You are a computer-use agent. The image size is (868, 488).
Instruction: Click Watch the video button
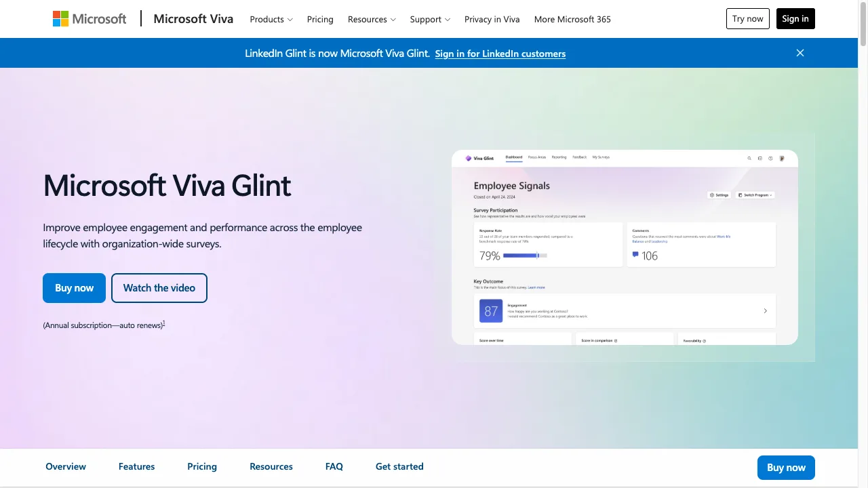click(159, 288)
